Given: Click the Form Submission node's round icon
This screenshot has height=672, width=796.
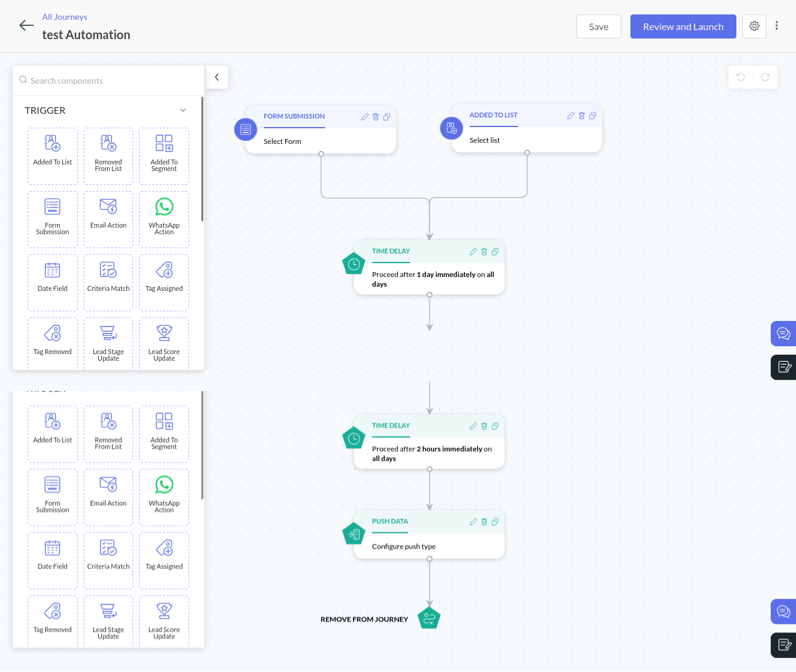Looking at the screenshot, I should pos(246,129).
